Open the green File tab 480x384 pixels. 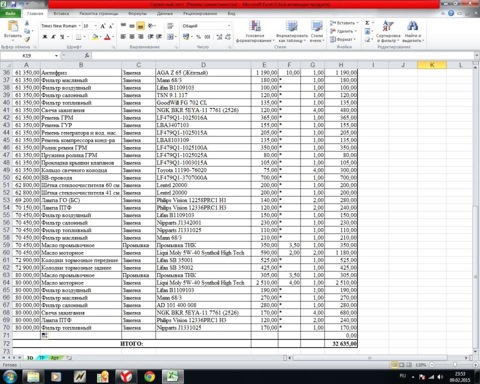pyautogui.click(x=10, y=14)
